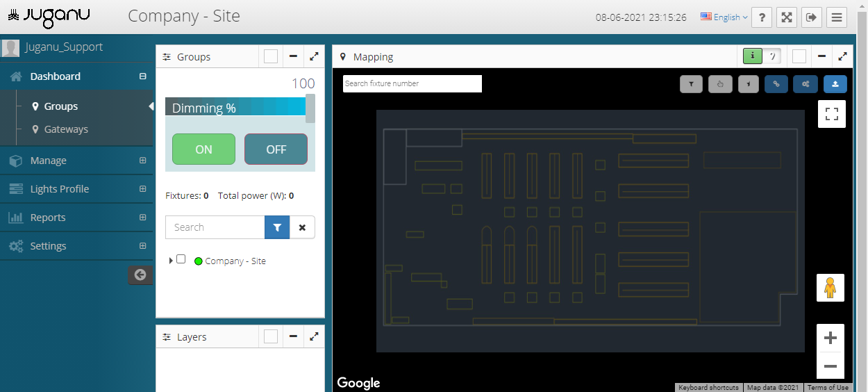Toggle the map fullscreen view button
Screen dimensions: 868x392
[831, 114]
